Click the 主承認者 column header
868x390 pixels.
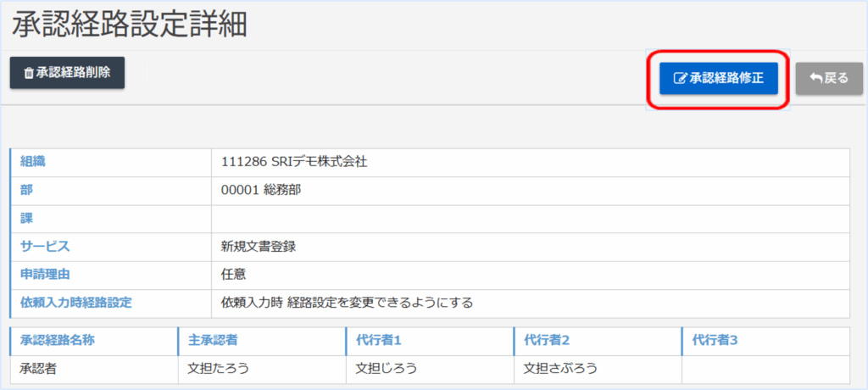(x=212, y=340)
